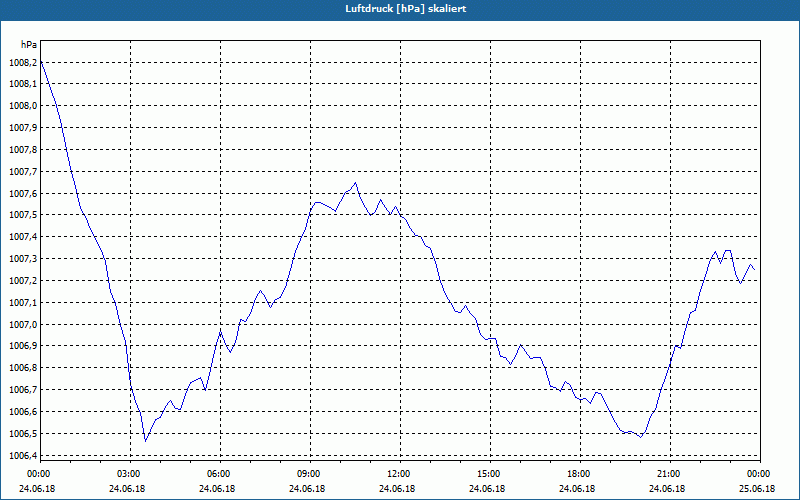Click the y-axis value 1006,7
The height and width of the screenshot is (500, 800).
[23, 390]
